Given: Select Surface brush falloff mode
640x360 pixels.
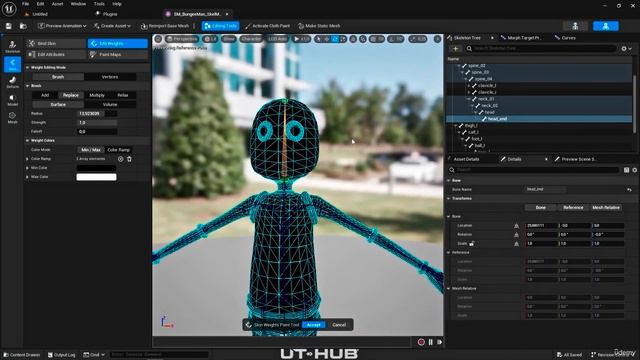Looking at the screenshot, I should (58, 104).
